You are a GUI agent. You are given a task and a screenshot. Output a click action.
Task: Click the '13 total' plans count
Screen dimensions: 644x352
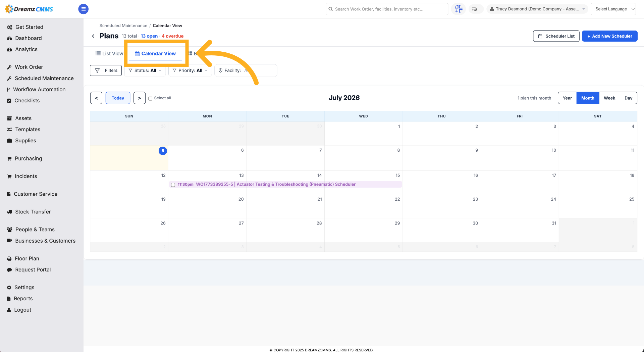point(129,36)
